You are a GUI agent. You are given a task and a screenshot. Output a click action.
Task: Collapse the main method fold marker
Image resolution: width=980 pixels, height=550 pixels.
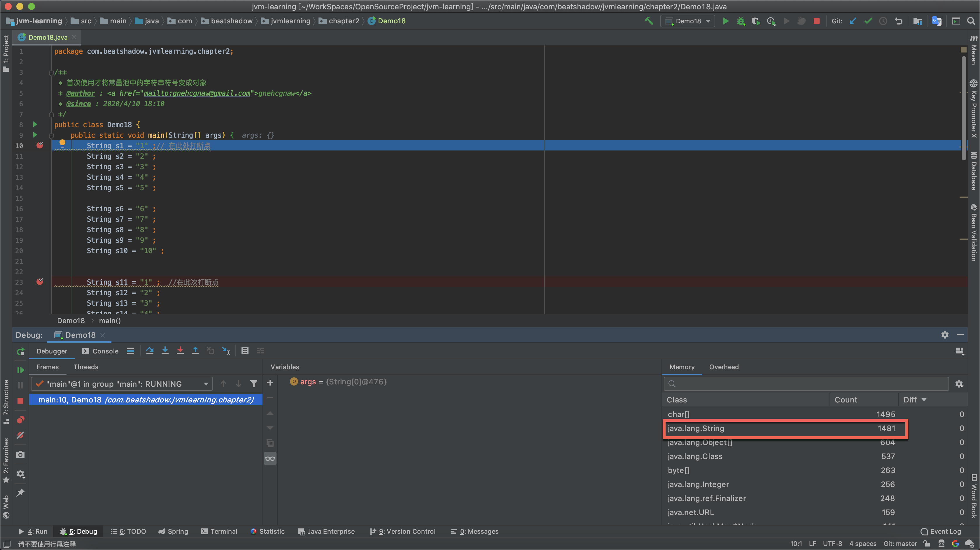(51, 135)
